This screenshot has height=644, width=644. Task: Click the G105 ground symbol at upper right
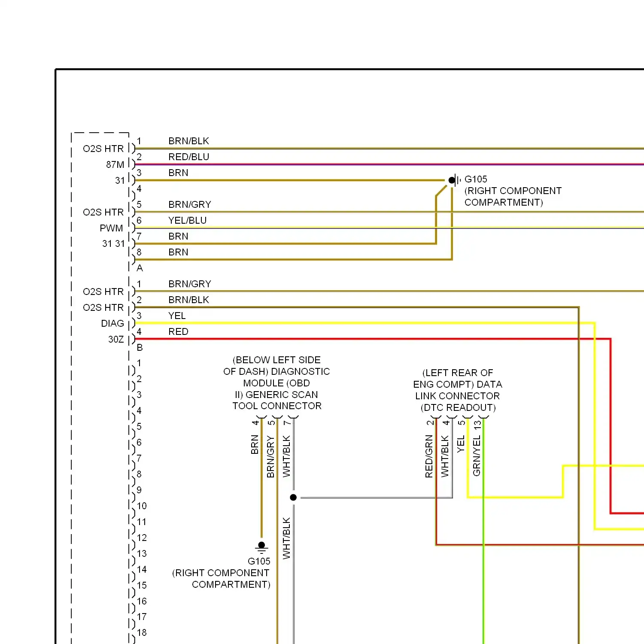[x=455, y=180]
